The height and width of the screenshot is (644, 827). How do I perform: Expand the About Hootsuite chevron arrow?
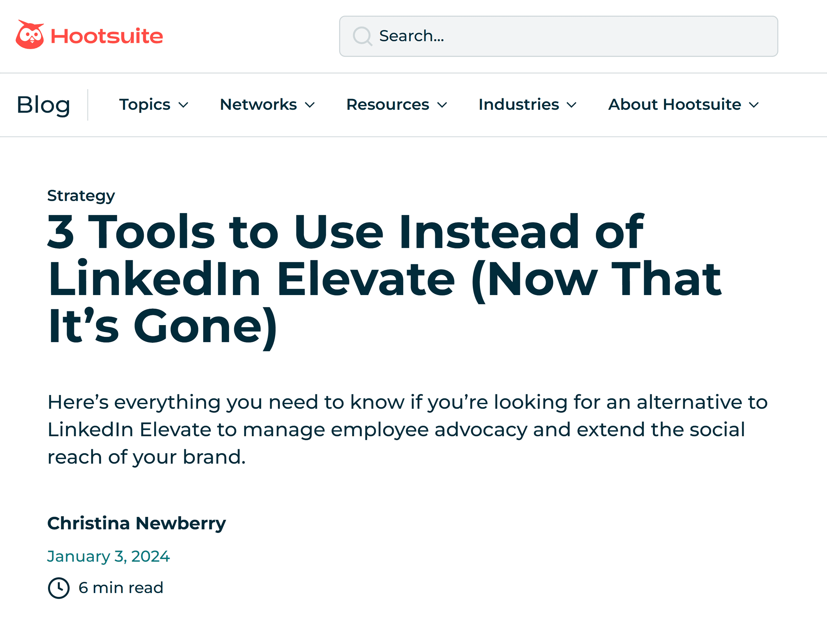click(754, 105)
